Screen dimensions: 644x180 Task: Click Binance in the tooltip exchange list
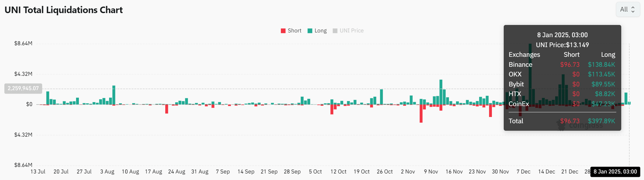pos(520,65)
